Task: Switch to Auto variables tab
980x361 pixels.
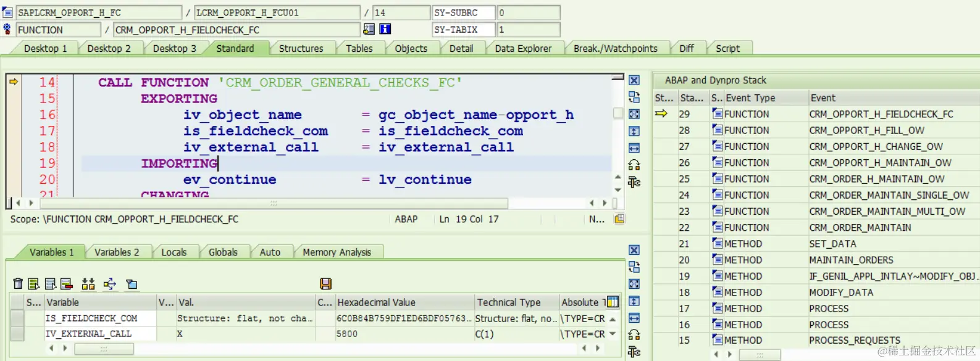Action: (270, 252)
